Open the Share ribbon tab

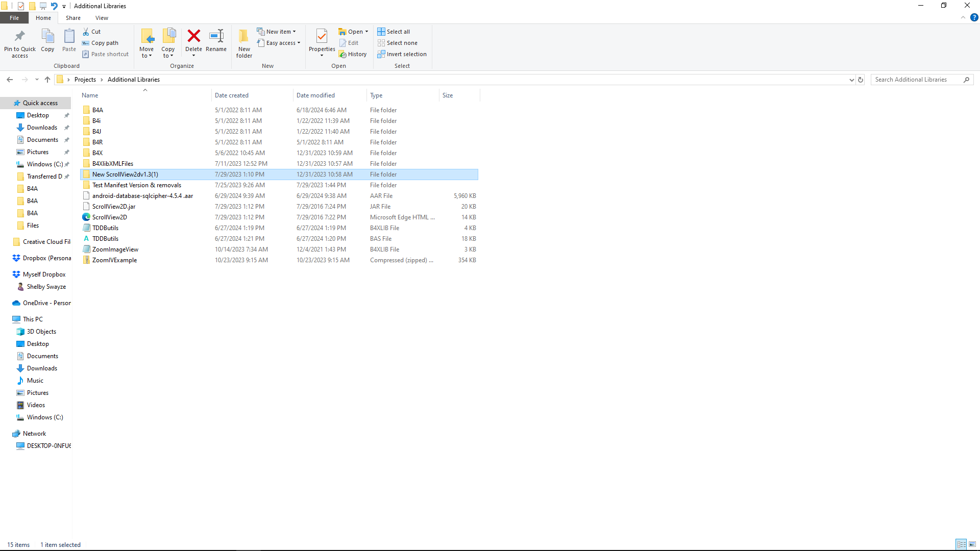click(x=73, y=18)
